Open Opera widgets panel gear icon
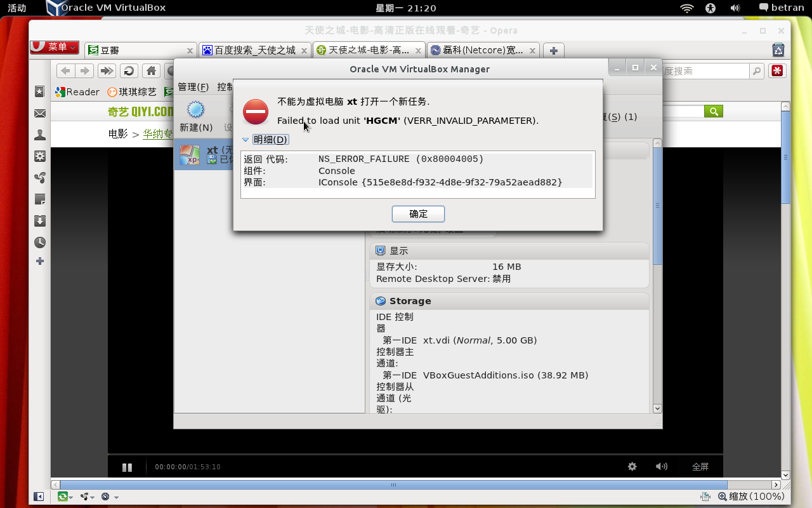Image resolution: width=812 pixels, height=508 pixels. pos(39,156)
